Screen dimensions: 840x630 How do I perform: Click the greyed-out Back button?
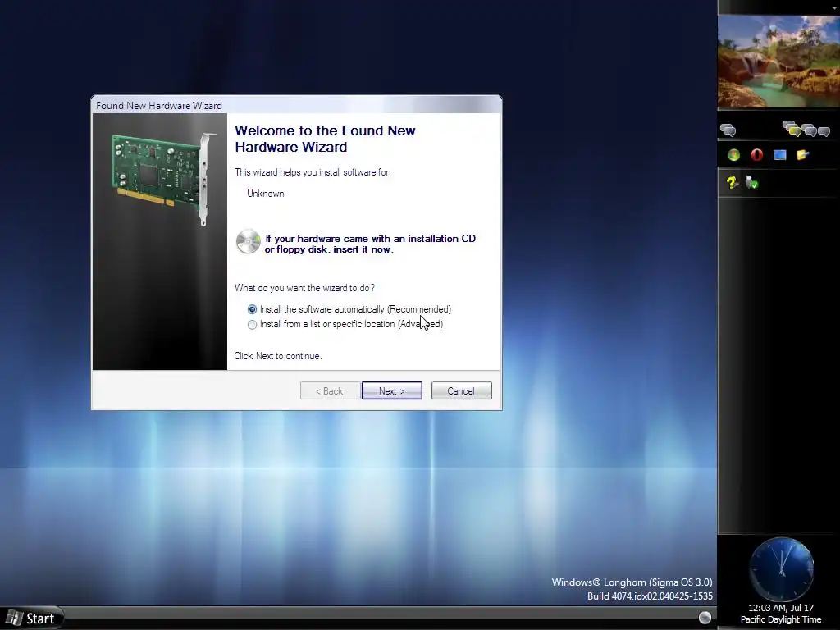coord(330,391)
